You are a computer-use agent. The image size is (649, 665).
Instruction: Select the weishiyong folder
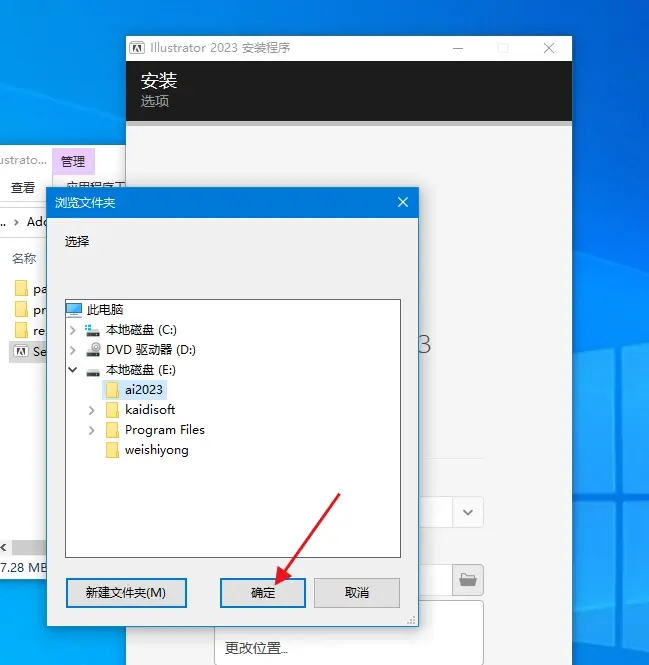tap(157, 450)
